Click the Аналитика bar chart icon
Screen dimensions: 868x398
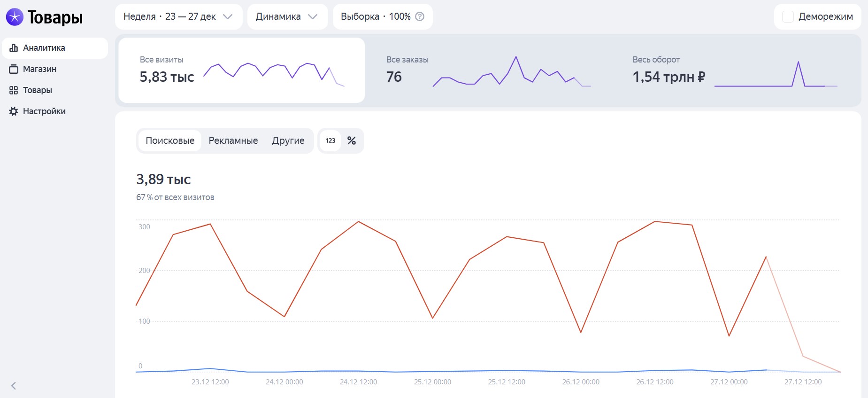click(x=14, y=48)
